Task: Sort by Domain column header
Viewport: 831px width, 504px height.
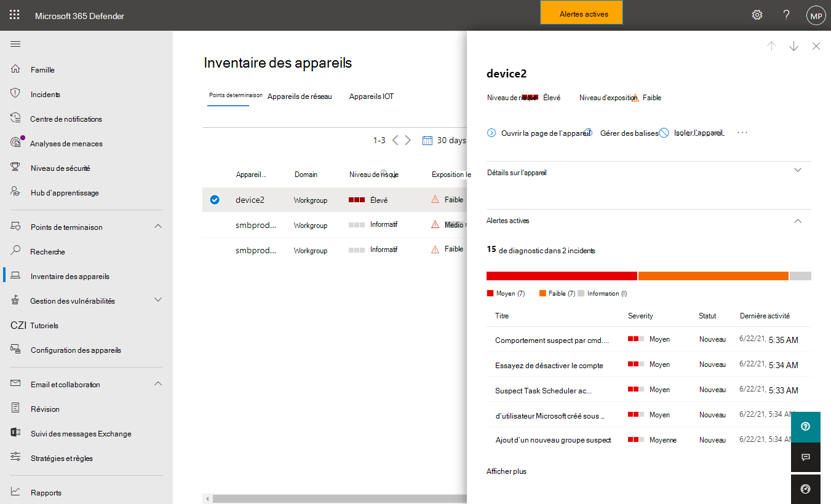Action: point(306,175)
